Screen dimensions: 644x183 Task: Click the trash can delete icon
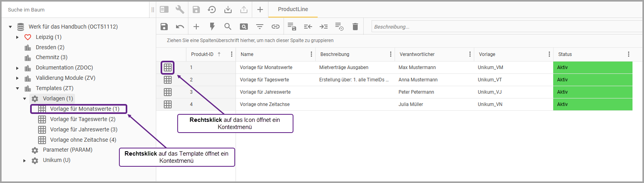(355, 27)
